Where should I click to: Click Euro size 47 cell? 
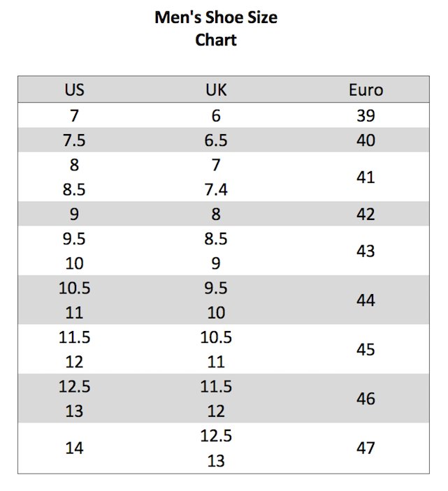coord(366,448)
